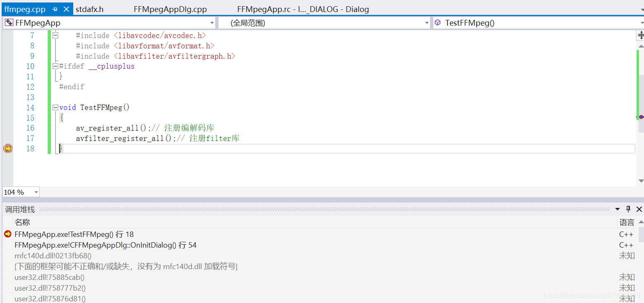
Task: Open the FFMpegApp project scope dropdown
Action: (212, 23)
